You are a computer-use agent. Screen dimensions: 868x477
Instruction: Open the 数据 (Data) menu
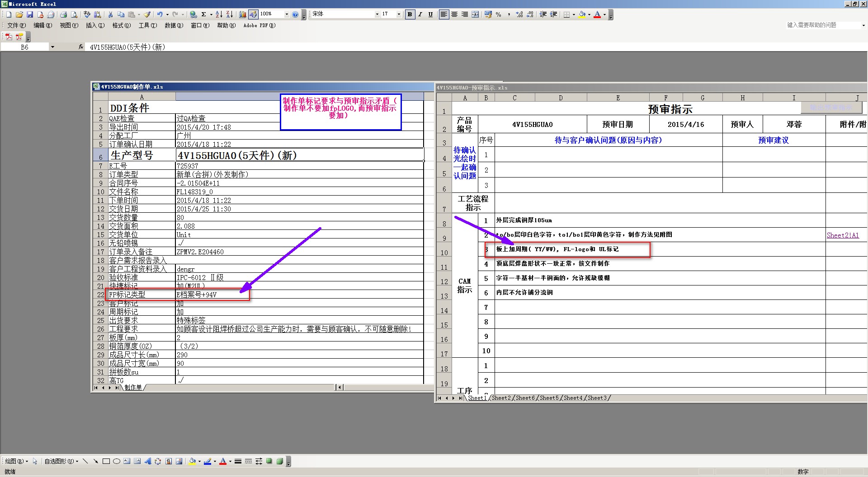(x=174, y=25)
